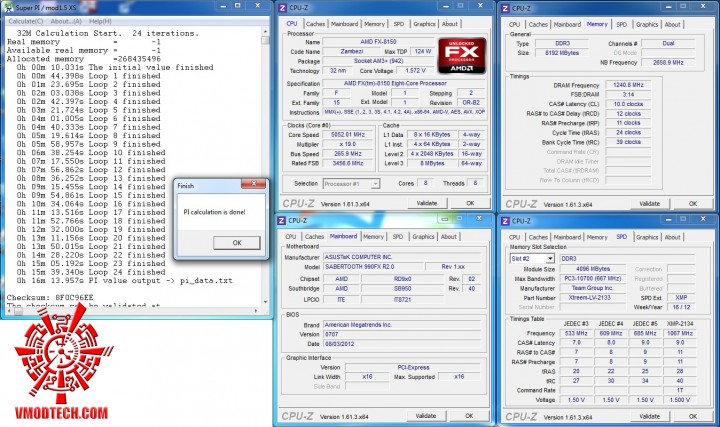Click Validate in the SPD tab window

649,416
